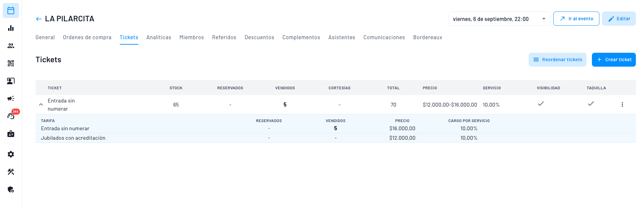Open the contact card sidebar icon
Viewport: 644px width, 208px height.
click(11, 81)
